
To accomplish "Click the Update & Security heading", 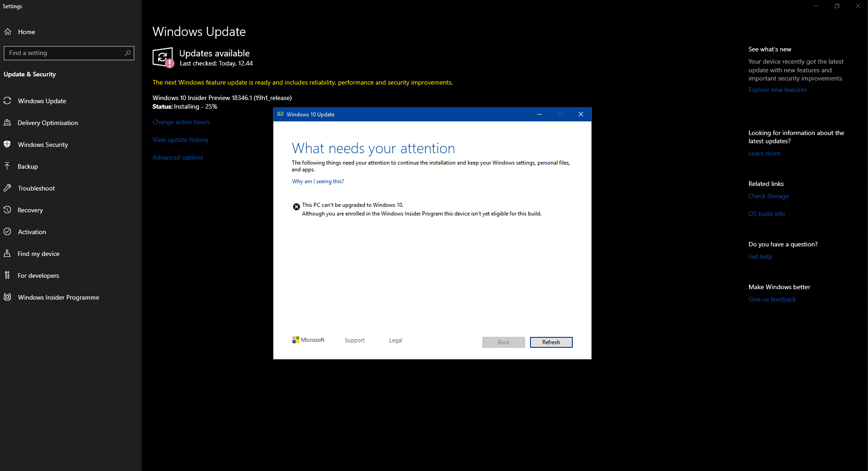I will point(30,74).
